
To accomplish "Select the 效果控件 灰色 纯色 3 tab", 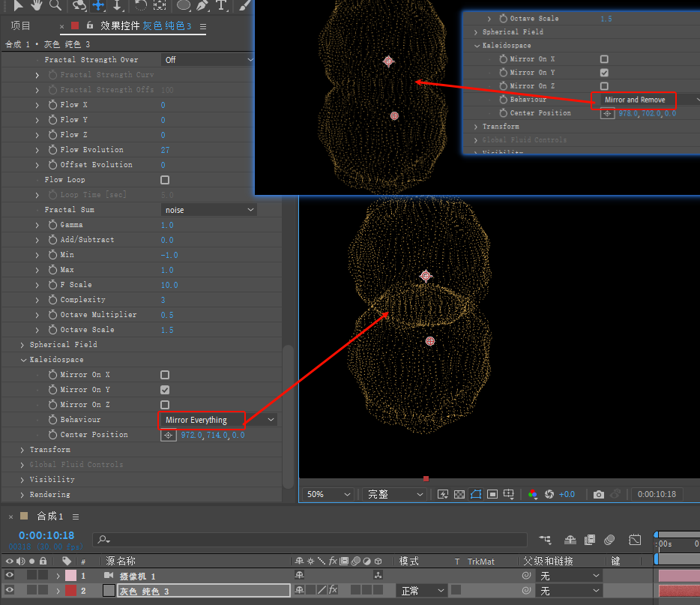I will pyautogui.click(x=145, y=26).
